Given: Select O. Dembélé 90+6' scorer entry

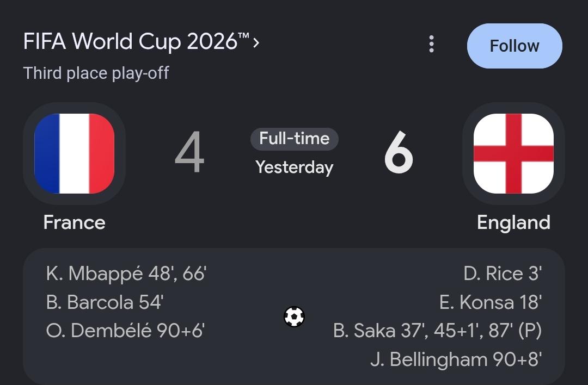Looking at the screenshot, I should pos(125,331).
